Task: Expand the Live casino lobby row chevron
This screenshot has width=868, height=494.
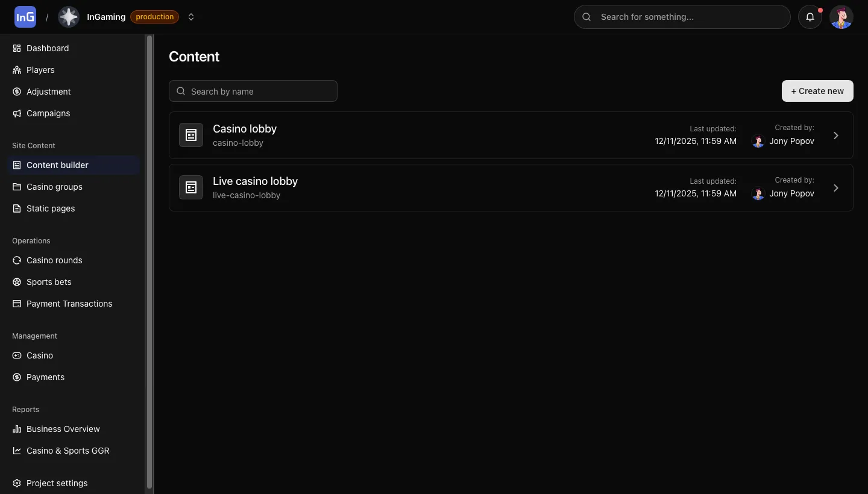Action: click(x=835, y=187)
